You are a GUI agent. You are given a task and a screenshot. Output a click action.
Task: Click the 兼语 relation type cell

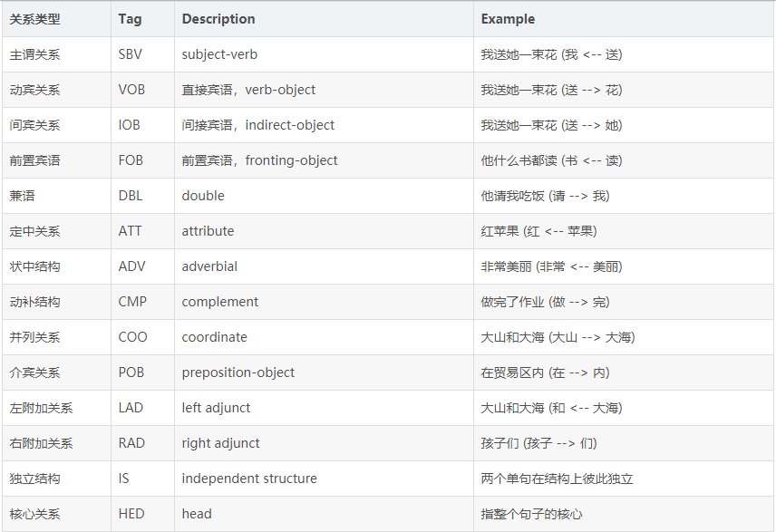[x=22, y=196]
